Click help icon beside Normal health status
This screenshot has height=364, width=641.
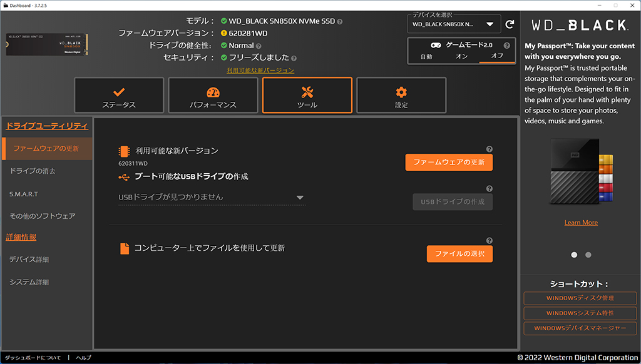(259, 46)
